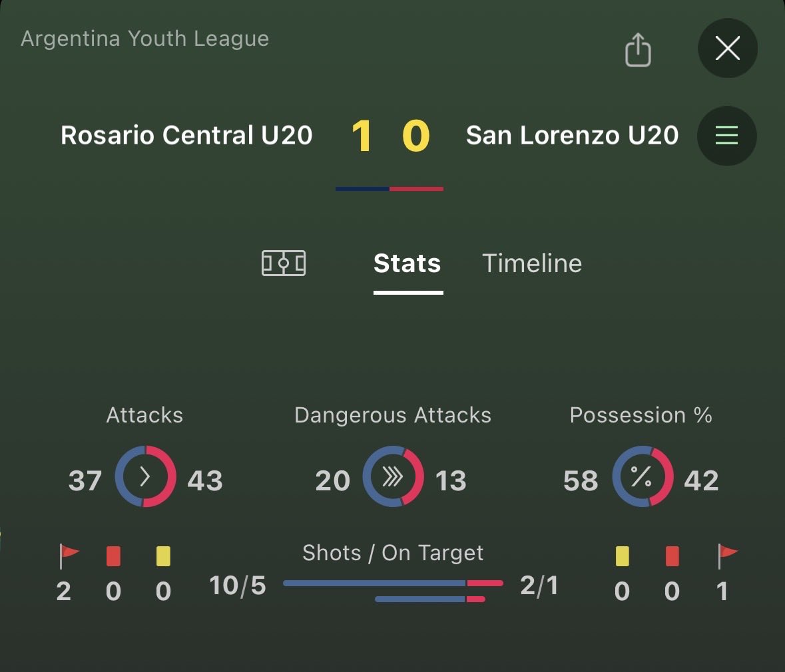Close the match details panel
This screenshot has width=785, height=672.
[x=727, y=49]
